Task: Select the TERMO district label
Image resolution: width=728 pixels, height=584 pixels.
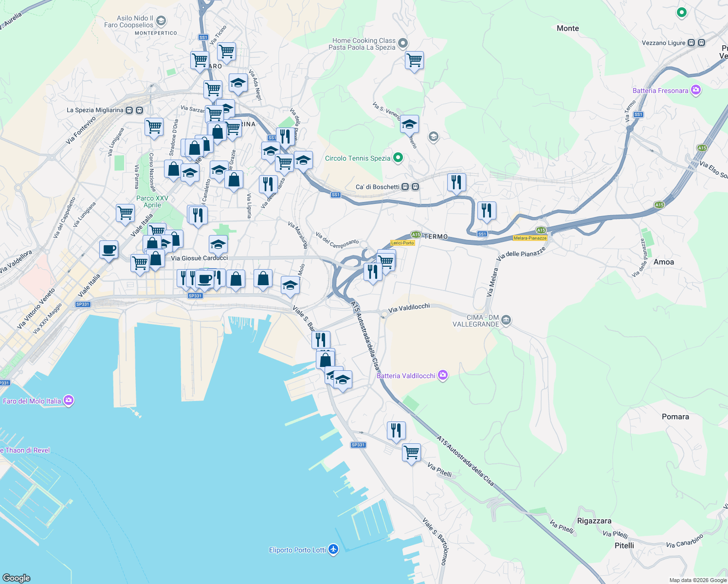Action: [436, 237]
